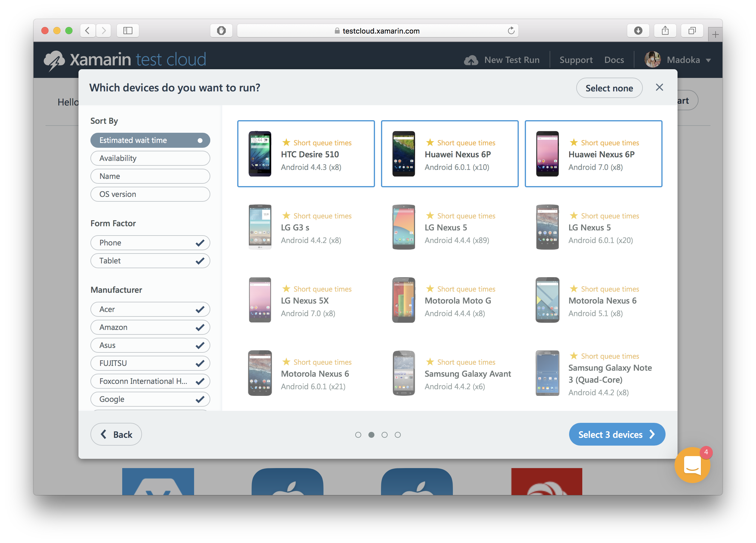Expand the OS version sort option
This screenshot has height=543, width=756.
(x=150, y=194)
